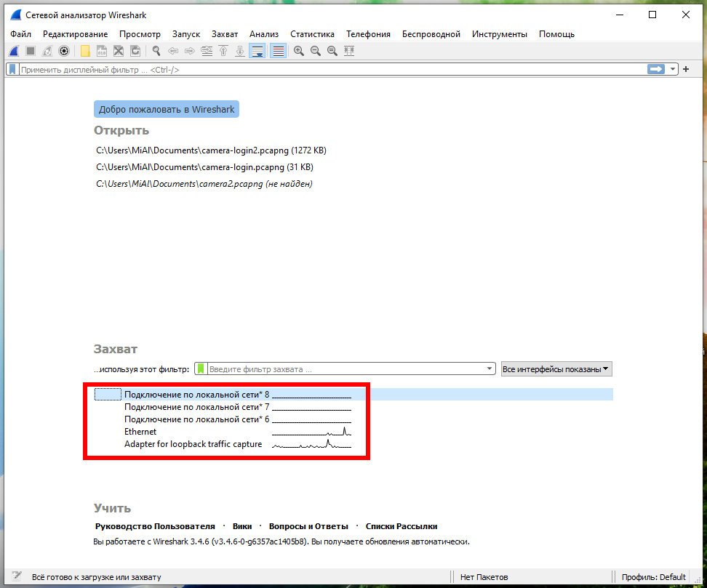The width and height of the screenshot is (707, 588).
Task: Go forward in packet history arrow
Action: click(x=190, y=51)
